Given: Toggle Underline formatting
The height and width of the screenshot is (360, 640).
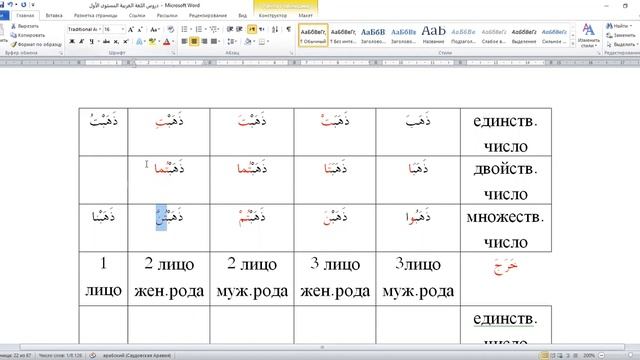Looking at the screenshot, I should 91,41.
